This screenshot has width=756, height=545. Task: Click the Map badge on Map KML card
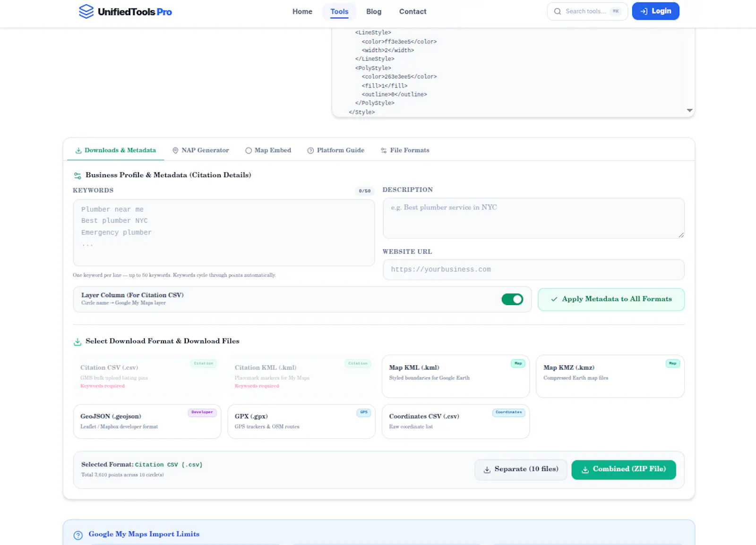[x=518, y=363]
